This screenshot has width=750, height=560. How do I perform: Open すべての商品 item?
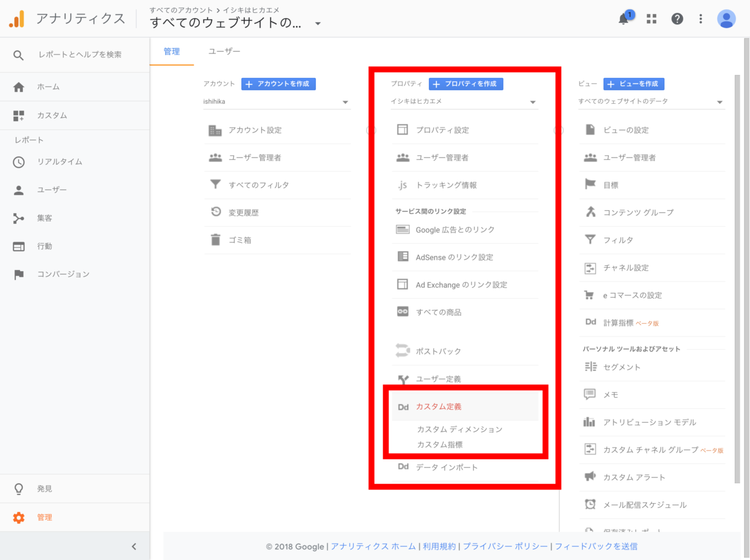pos(465,312)
